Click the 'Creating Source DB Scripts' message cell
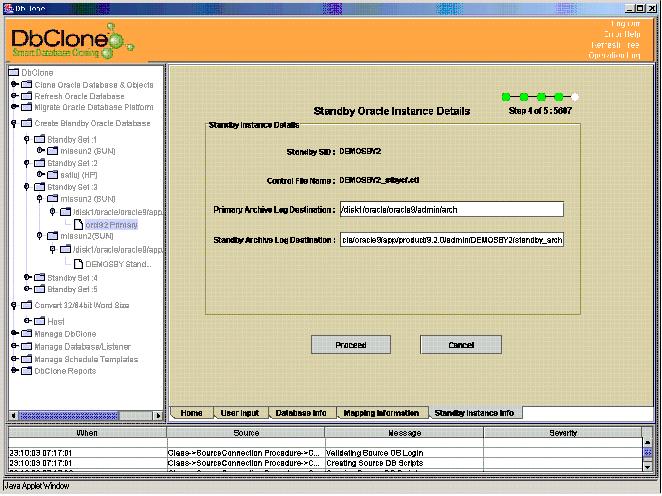The width and height of the screenshot is (662, 496). (x=404, y=463)
